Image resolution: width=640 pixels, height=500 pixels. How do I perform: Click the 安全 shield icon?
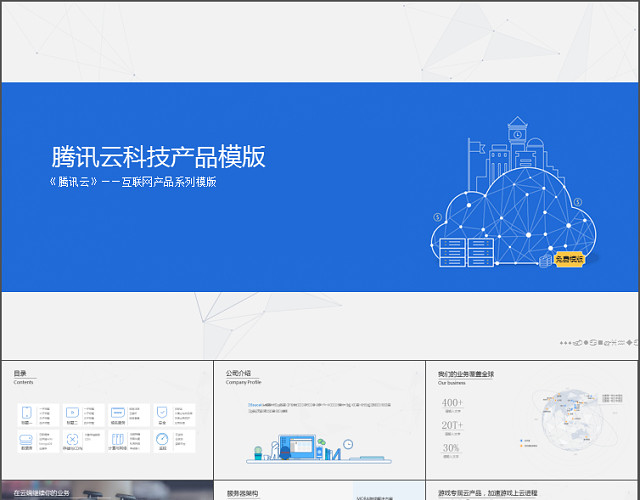click(x=162, y=413)
